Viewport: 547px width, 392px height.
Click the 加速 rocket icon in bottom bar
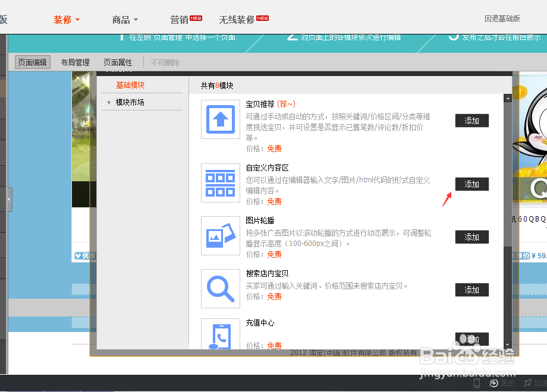(527, 383)
